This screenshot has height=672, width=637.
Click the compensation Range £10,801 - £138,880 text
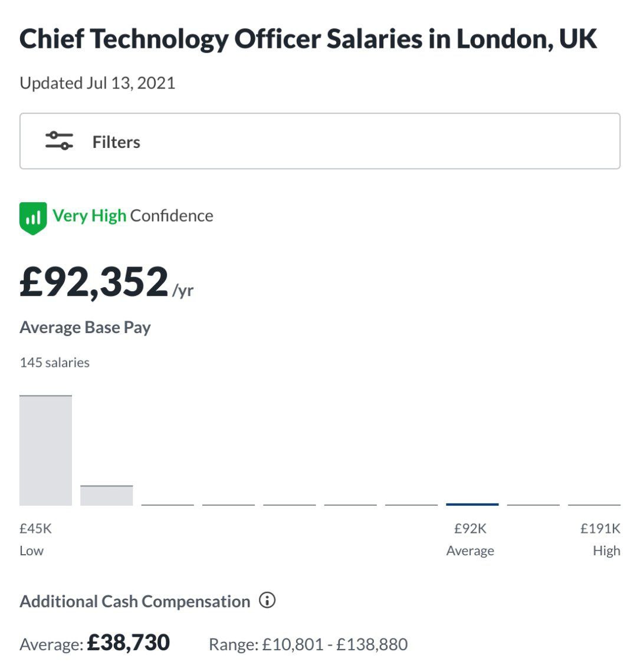308,644
